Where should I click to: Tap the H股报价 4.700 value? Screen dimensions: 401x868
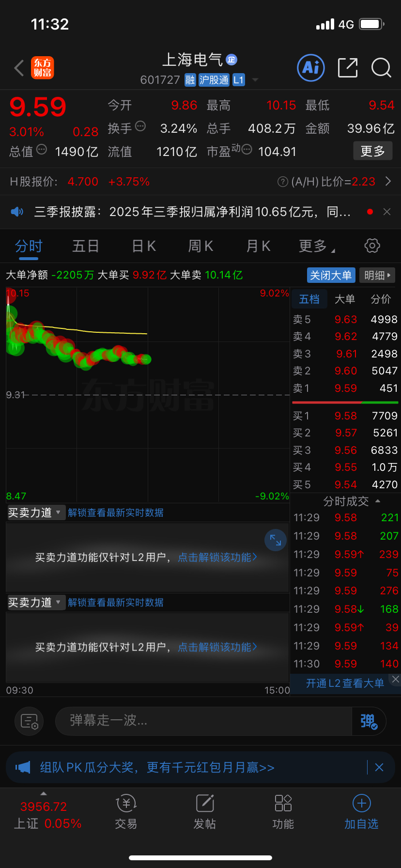click(83, 182)
